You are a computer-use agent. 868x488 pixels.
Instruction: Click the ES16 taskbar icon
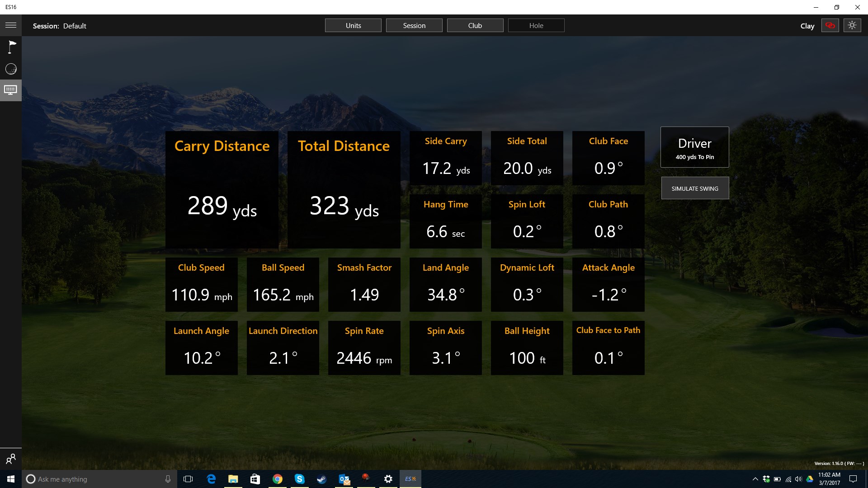pos(410,479)
